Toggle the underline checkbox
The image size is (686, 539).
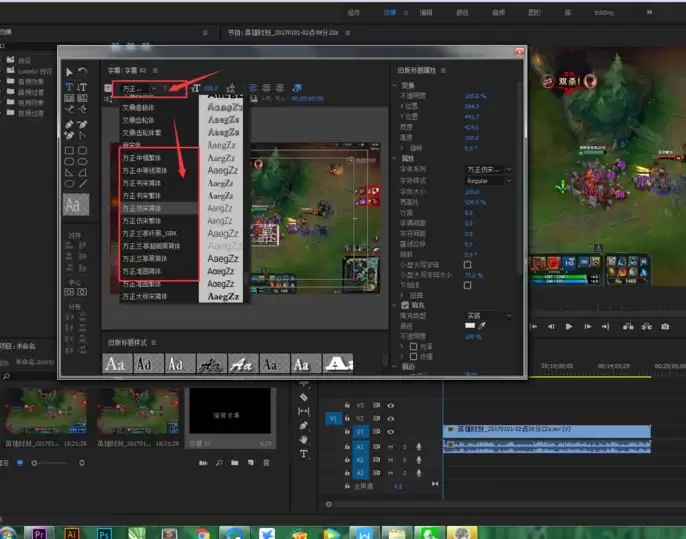point(467,284)
